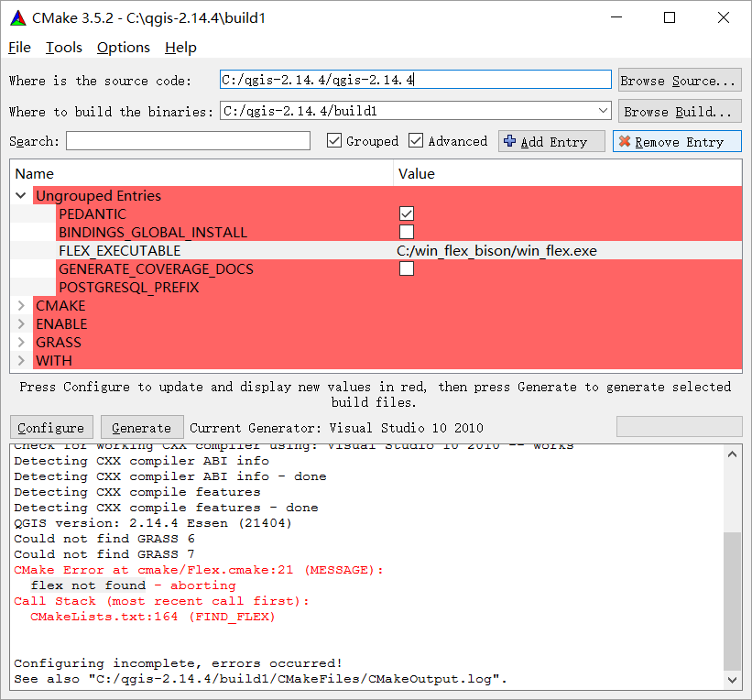The height and width of the screenshot is (700, 752).
Task: Maximize the CMake window
Action: point(670,17)
